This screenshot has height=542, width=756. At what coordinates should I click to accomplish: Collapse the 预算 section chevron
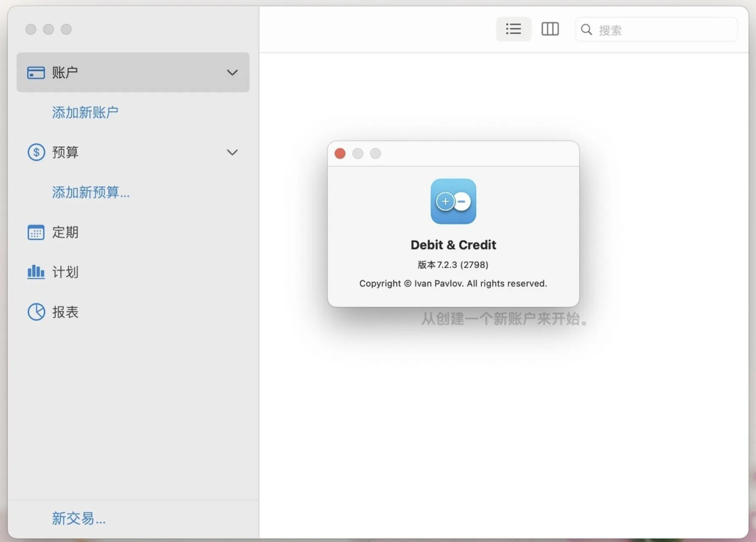point(232,152)
